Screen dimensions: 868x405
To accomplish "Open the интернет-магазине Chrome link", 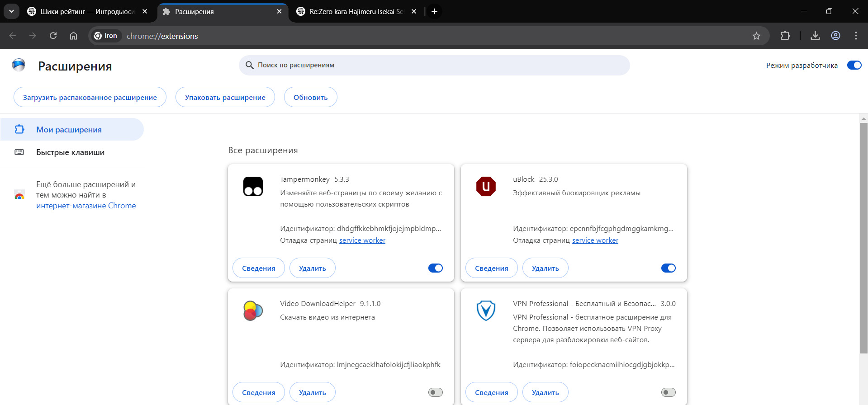I will [x=86, y=206].
